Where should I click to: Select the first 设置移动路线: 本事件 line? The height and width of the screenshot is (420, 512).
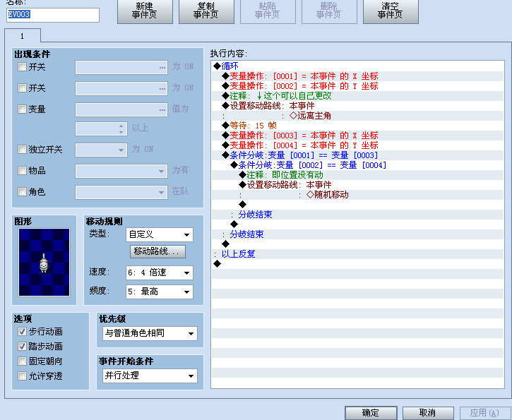(357, 106)
